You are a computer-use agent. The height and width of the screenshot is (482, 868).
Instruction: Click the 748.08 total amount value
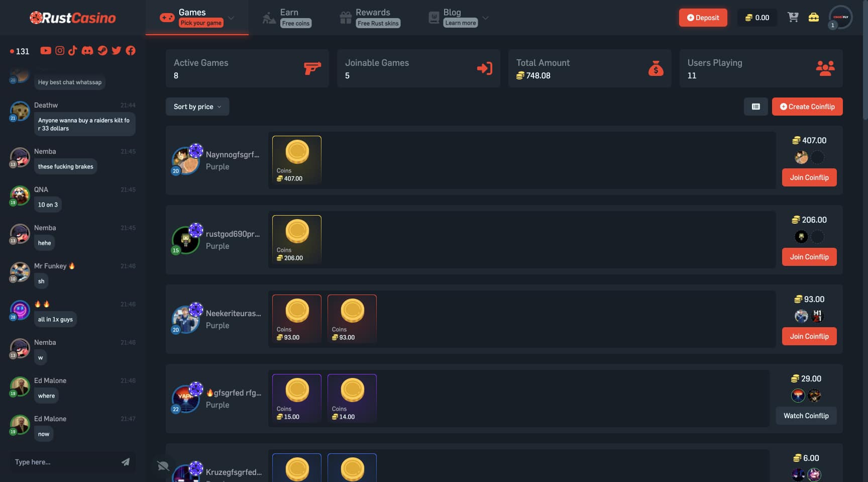533,75
